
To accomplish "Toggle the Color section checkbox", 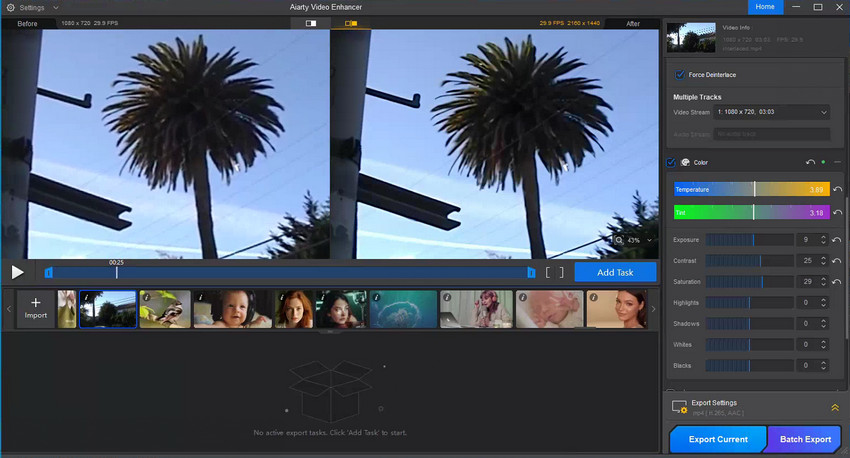I will pos(671,162).
